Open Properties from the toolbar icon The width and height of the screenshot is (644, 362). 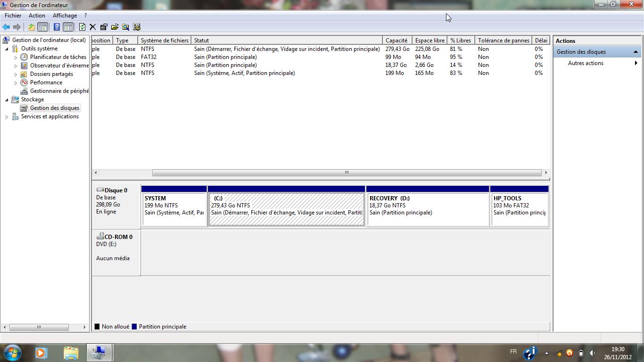coord(104,27)
